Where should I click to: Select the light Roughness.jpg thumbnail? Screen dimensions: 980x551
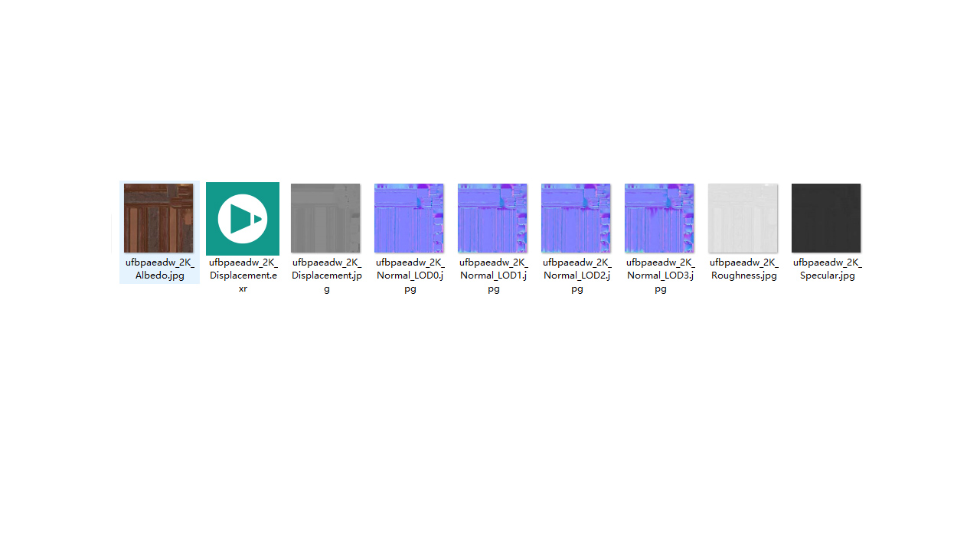tap(743, 218)
